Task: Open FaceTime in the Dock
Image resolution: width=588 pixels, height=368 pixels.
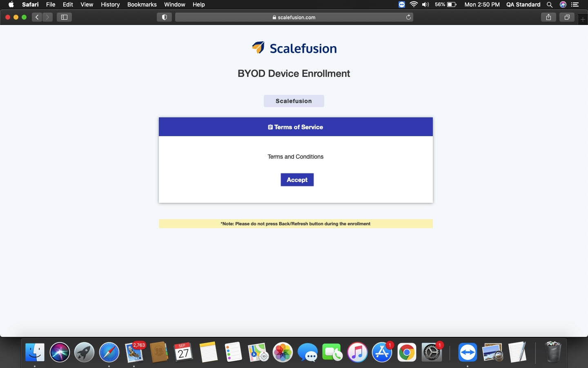Action: pyautogui.click(x=332, y=352)
